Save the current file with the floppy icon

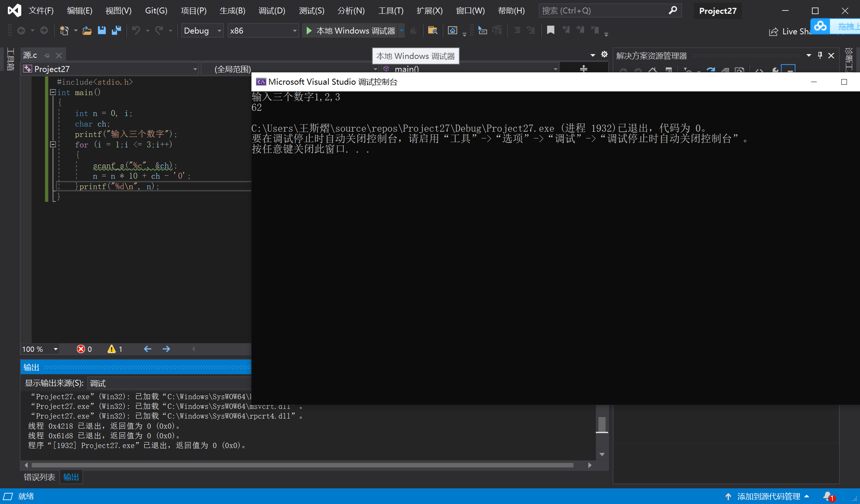[101, 31]
